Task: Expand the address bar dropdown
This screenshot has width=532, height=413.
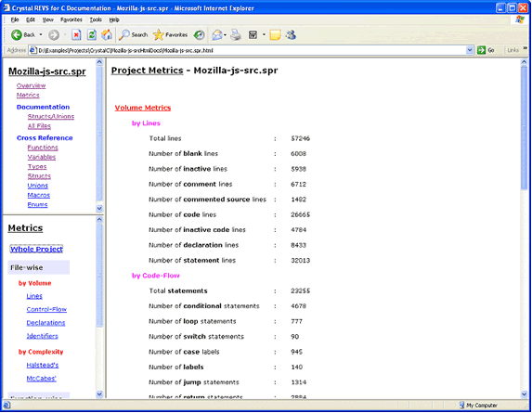Action: pos(470,50)
